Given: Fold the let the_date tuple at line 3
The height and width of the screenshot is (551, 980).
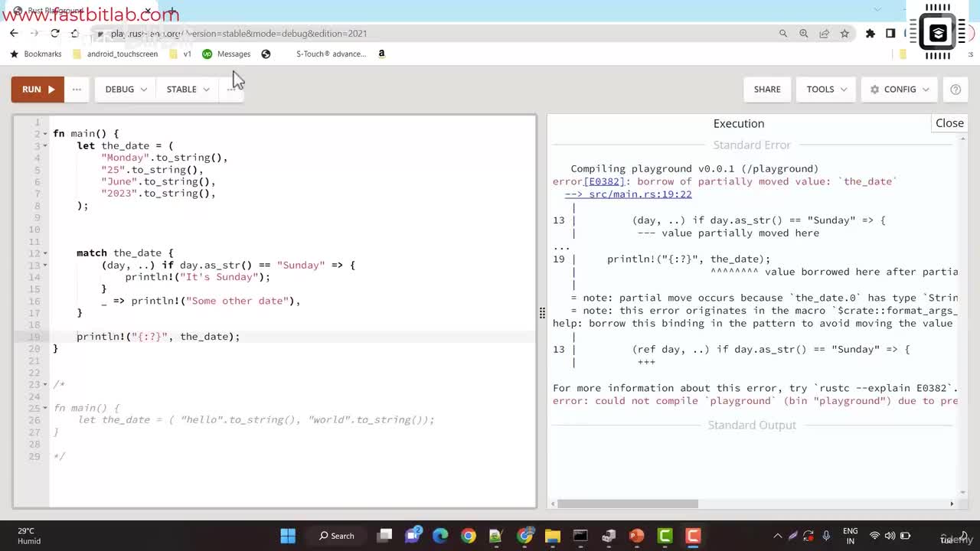Looking at the screenshot, I should (x=45, y=145).
